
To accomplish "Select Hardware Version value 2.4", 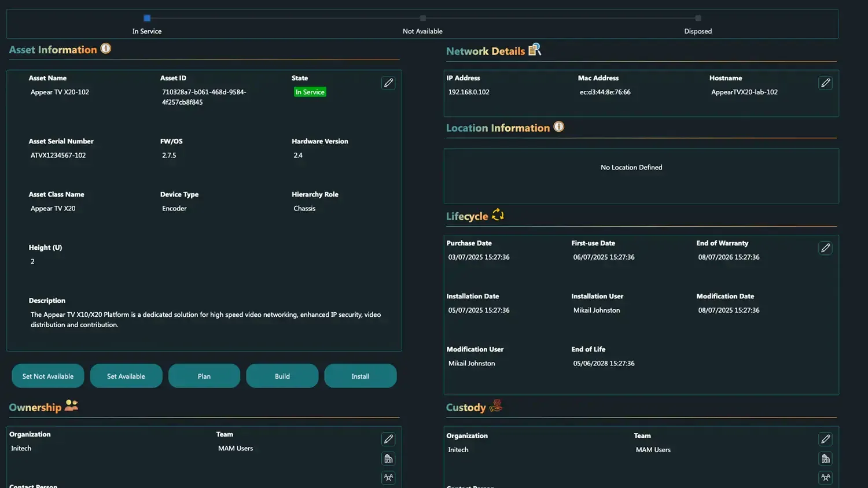I will tap(298, 155).
